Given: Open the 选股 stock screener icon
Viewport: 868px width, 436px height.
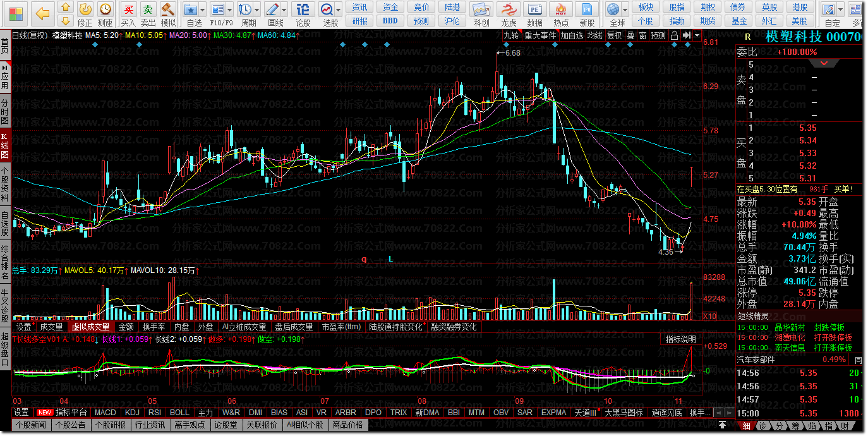Looking at the screenshot, I should click(x=327, y=9).
